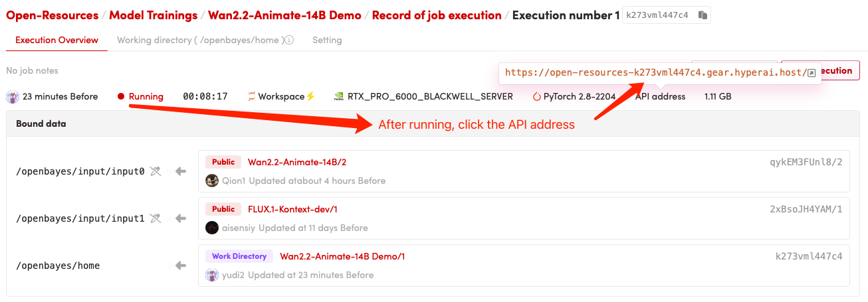Viewport: 868px width, 302px height.
Task: Open the FLUX.1-Kontext-dev/1 link
Action: click(x=292, y=209)
